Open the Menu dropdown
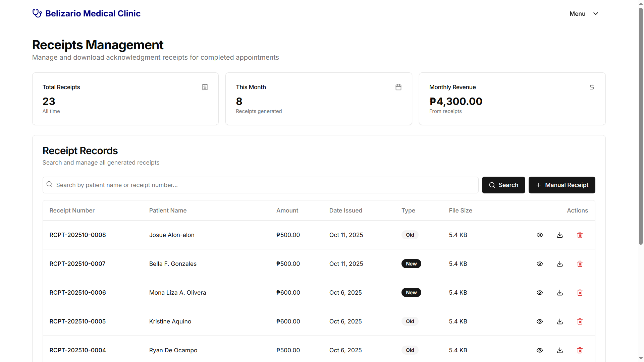Image resolution: width=644 pixels, height=362 pixels. [578, 14]
